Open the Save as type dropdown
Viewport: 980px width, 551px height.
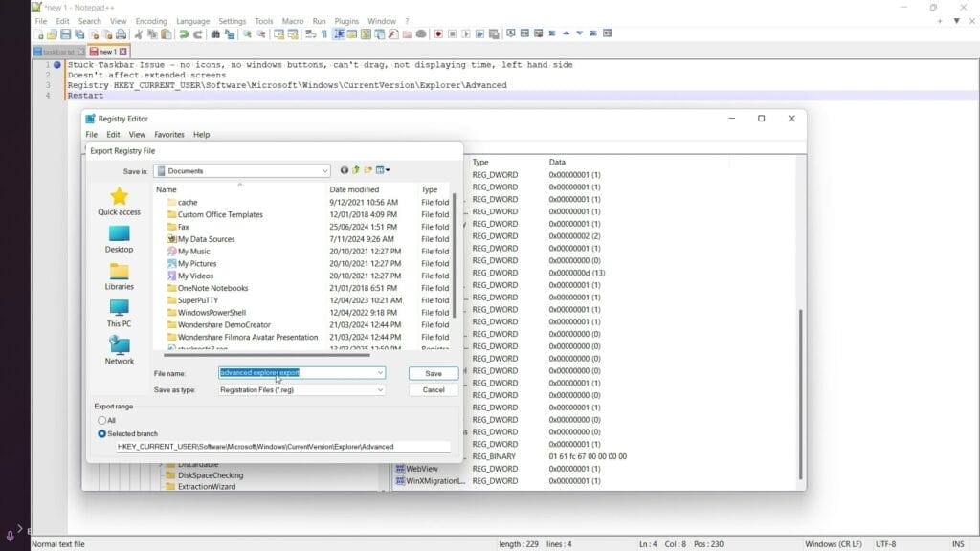pos(379,389)
